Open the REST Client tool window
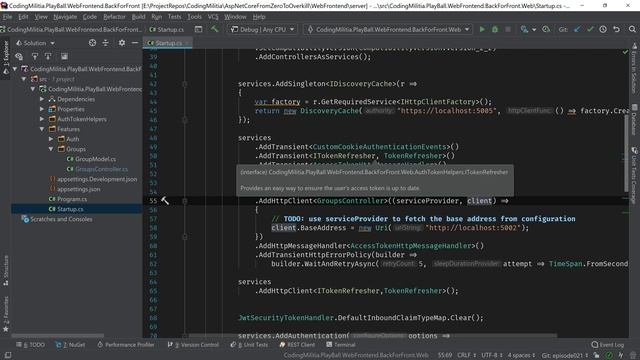640x360 pixels. [297, 345]
